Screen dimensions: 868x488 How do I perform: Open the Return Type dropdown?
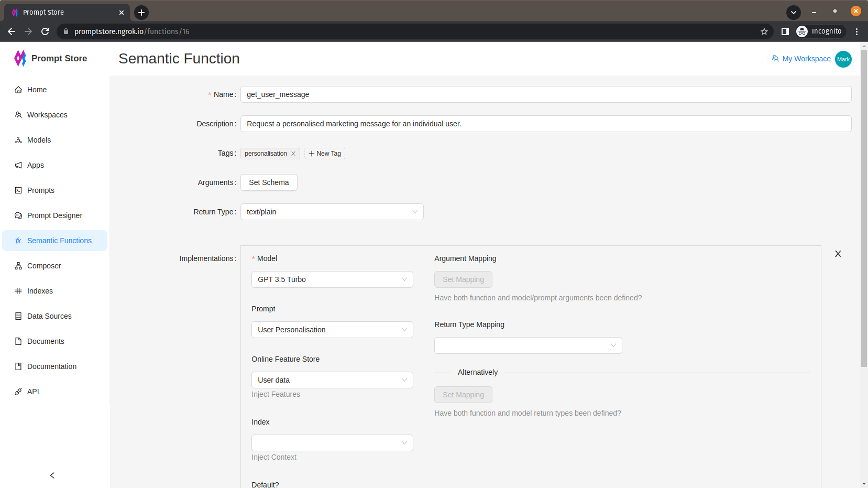pyautogui.click(x=332, y=212)
